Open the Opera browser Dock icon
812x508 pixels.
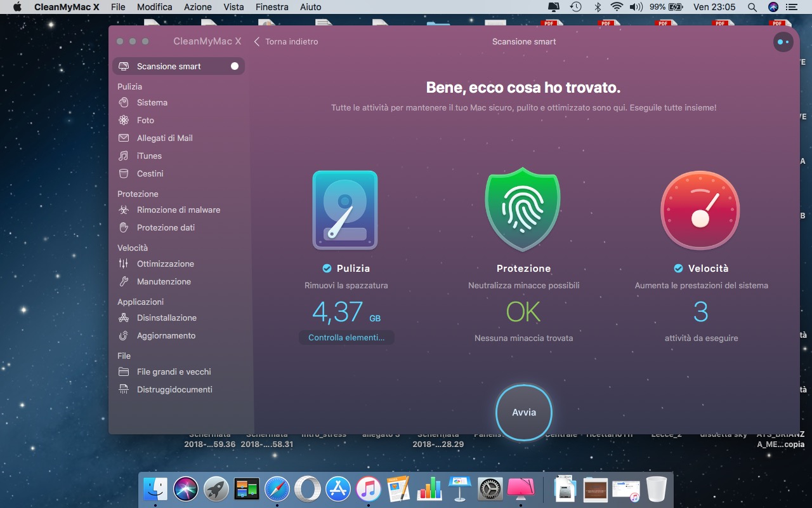[x=308, y=489]
